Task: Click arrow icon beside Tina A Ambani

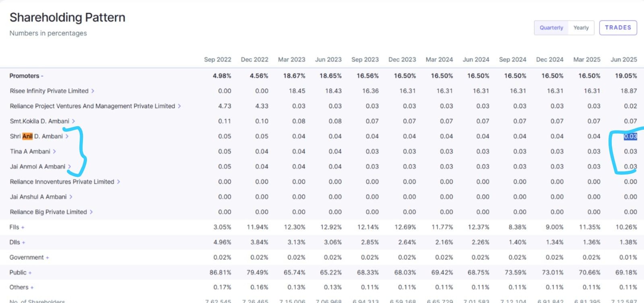Action: [54, 151]
